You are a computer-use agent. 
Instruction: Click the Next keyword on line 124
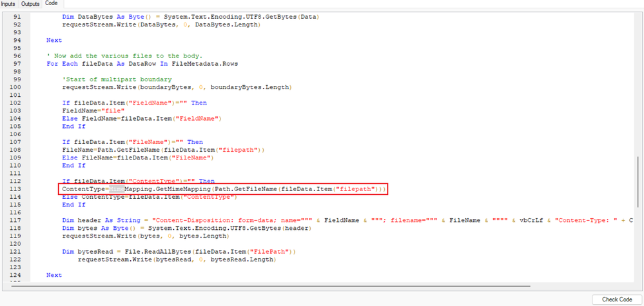click(x=54, y=275)
